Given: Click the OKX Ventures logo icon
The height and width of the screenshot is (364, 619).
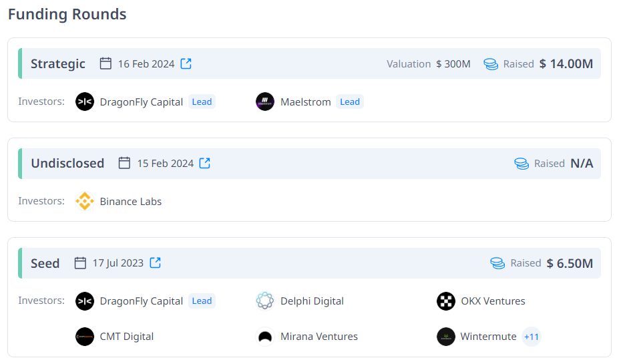Looking at the screenshot, I should [446, 301].
